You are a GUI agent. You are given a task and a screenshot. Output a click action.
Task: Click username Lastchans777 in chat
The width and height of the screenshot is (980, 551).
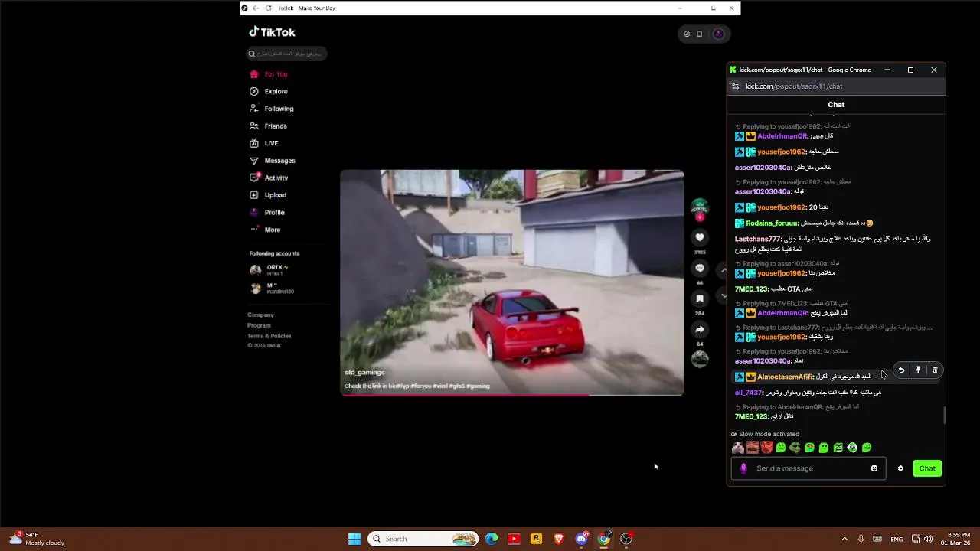(757, 239)
